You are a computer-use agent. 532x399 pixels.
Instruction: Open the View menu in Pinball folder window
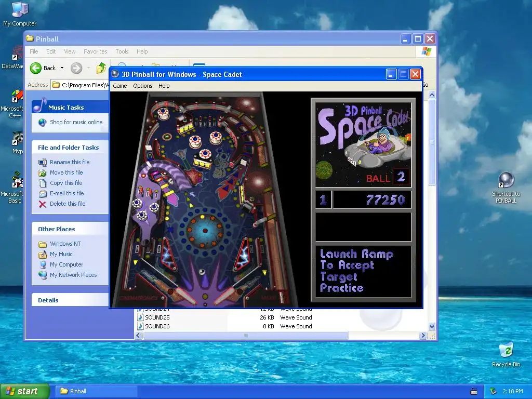click(x=70, y=51)
